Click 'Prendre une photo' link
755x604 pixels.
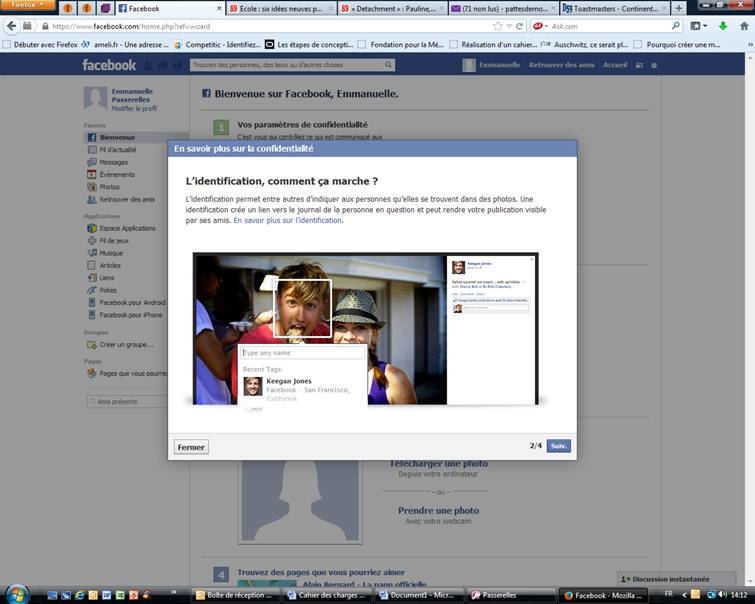pyautogui.click(x=438, y=510)
